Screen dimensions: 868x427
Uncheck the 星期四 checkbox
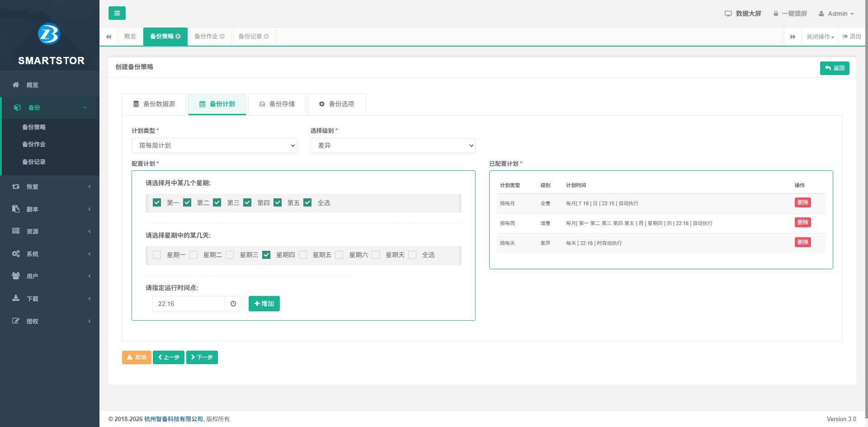click(x=266, y=255)
